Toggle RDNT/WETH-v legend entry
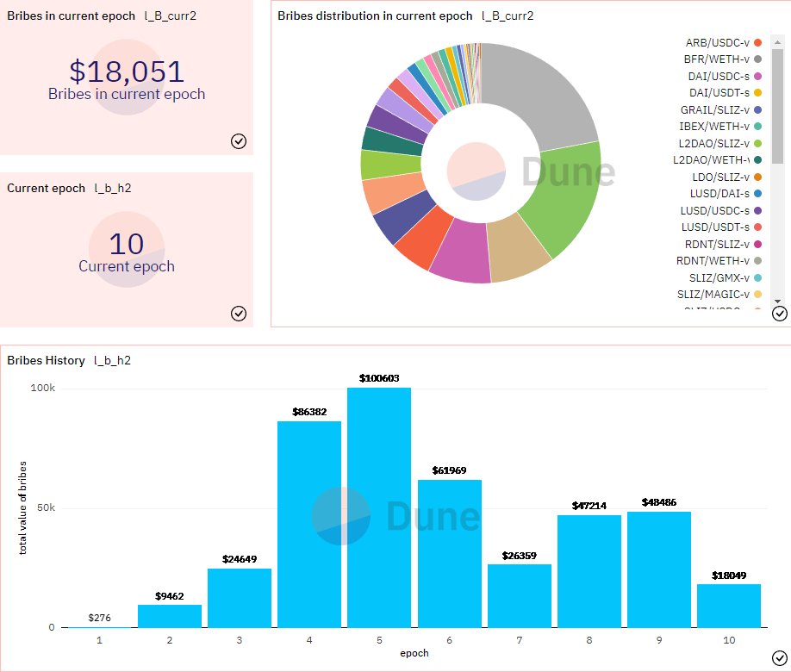This screenshot has width=791, height=672. 719,261
